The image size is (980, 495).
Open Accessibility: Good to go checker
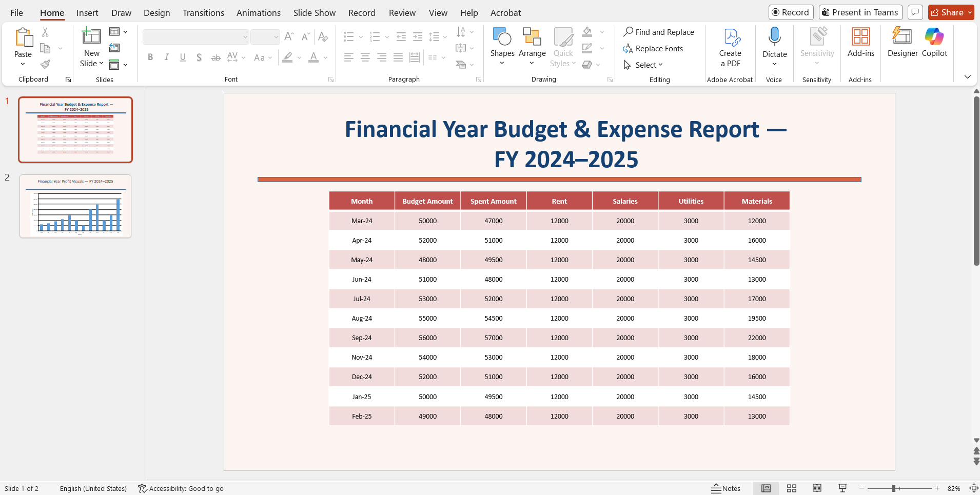[x=181, y=488]
